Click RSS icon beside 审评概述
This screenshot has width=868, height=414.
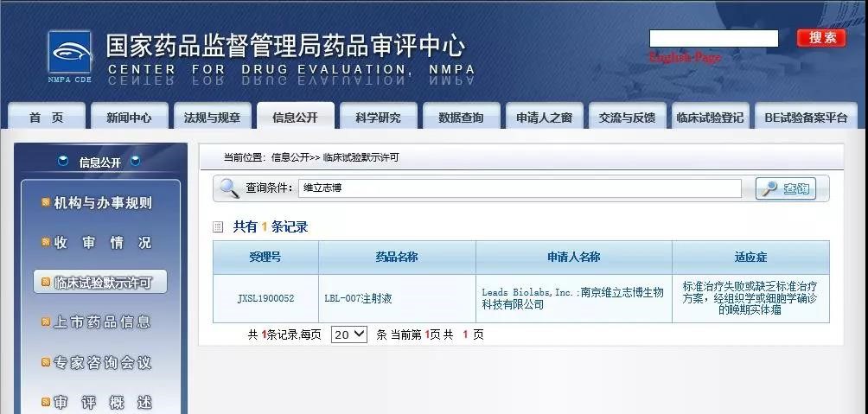coord(46,402)
